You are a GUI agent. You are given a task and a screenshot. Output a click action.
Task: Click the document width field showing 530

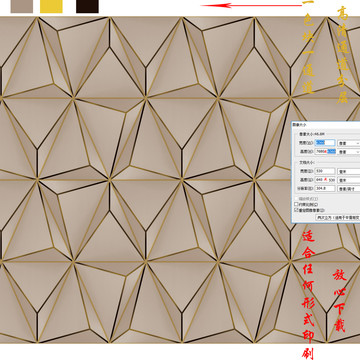pos(325,171)
